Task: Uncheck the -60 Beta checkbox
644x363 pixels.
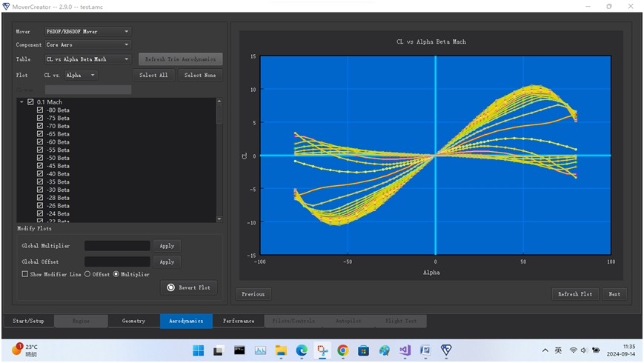Action: coord(40,142)
